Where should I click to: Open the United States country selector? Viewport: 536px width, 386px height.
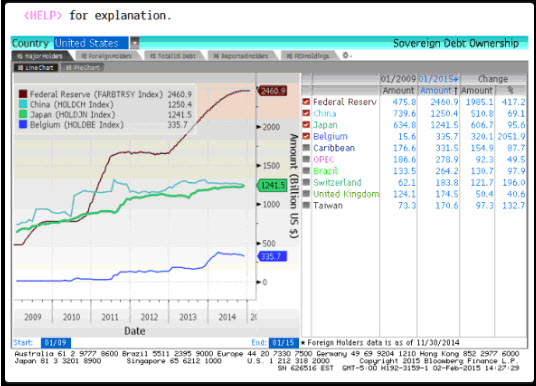tap(91, 43)
